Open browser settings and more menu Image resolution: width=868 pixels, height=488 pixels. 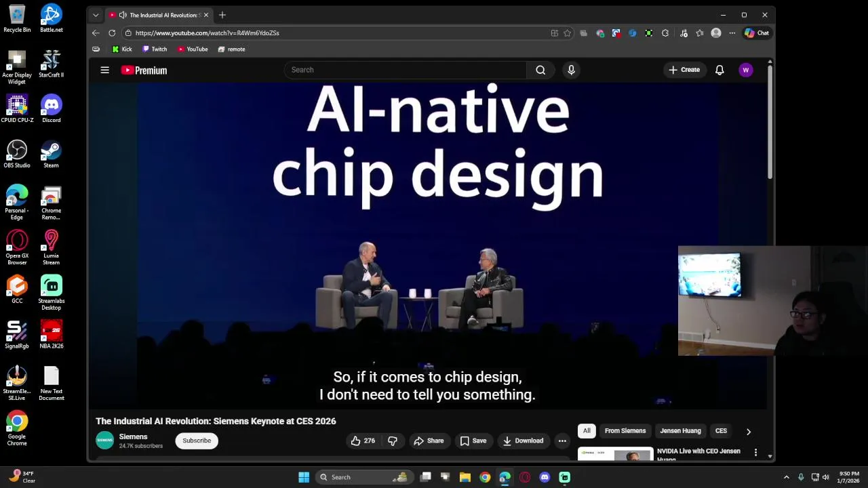pos(732,33)
